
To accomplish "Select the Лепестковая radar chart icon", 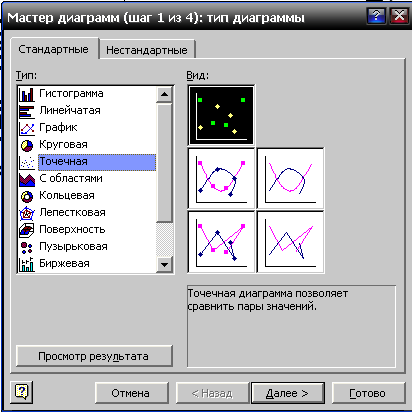I will click(27, 213).
